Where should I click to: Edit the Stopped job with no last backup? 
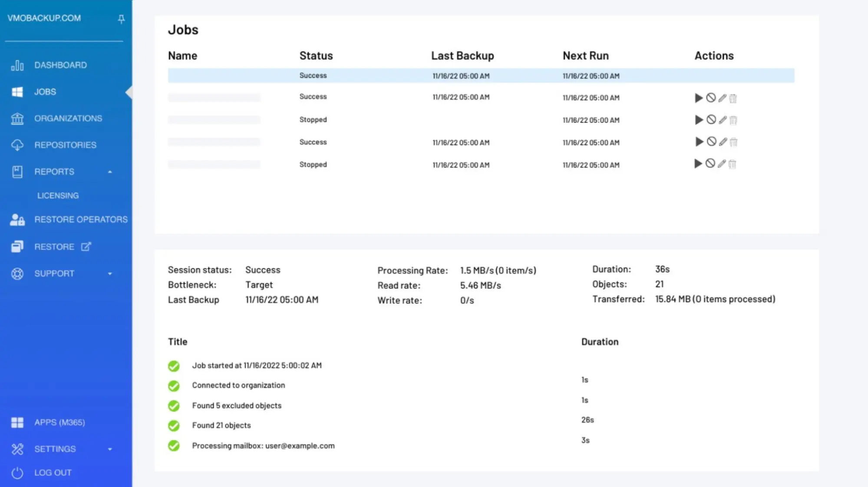pos(723,120)
